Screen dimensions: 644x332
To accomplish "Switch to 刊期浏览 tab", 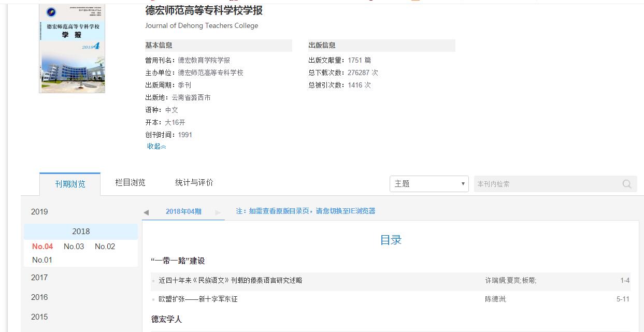I will coord(70,184).
